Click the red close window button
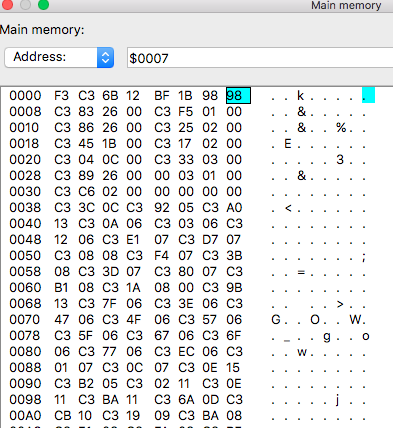 coord(7,5)
